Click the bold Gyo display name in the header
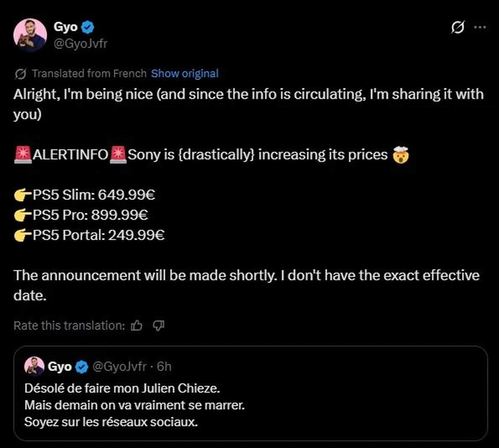 tap(65, 27)
